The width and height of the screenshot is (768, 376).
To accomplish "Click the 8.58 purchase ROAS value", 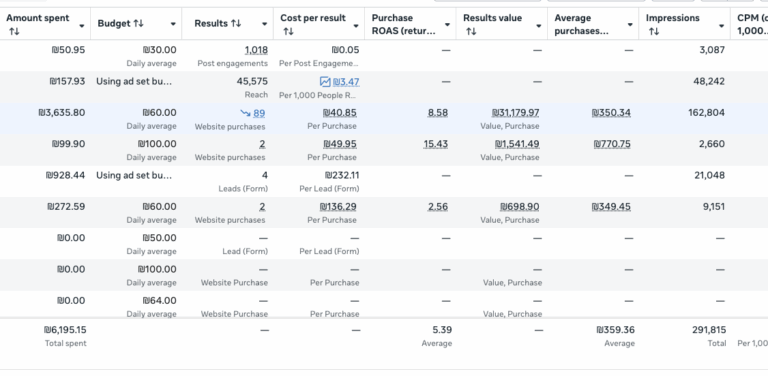I will [x=438, y=113].
